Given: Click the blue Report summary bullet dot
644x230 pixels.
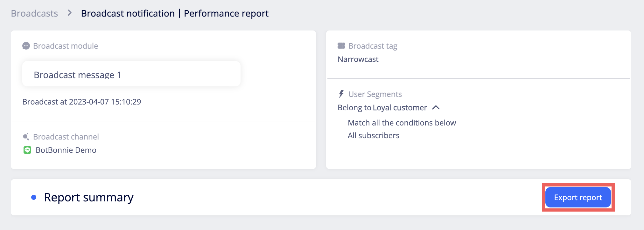Looking at the screenshot, I should [34, 198].
